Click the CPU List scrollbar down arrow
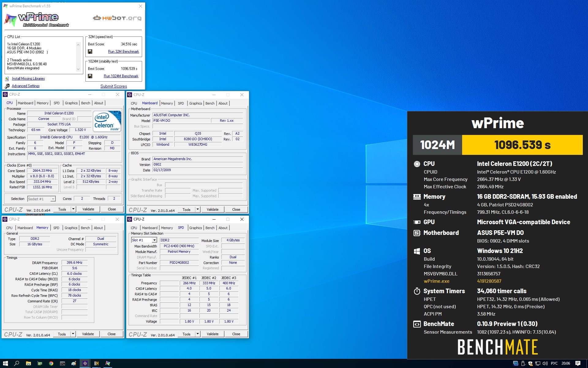This screenshot has height=368, width=588. [x=78, y=69]
